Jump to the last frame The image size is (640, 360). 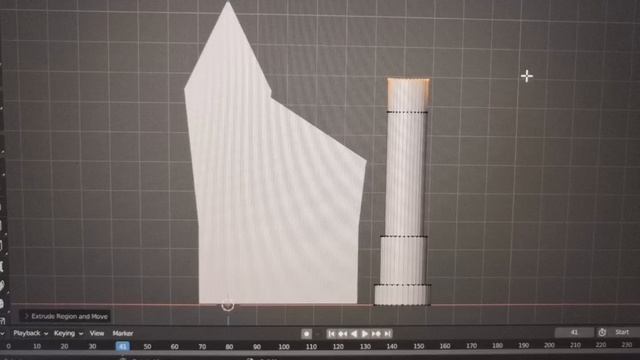[387, 334]
